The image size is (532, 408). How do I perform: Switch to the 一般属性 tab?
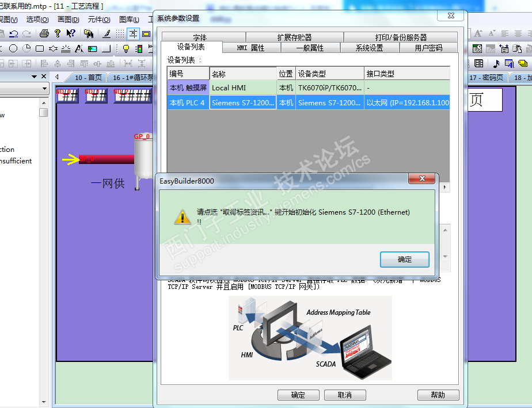(310, 48)
